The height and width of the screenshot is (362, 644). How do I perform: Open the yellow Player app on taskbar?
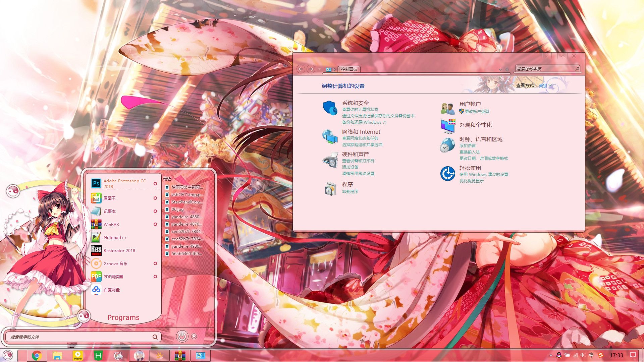click(x=78, y=355)
